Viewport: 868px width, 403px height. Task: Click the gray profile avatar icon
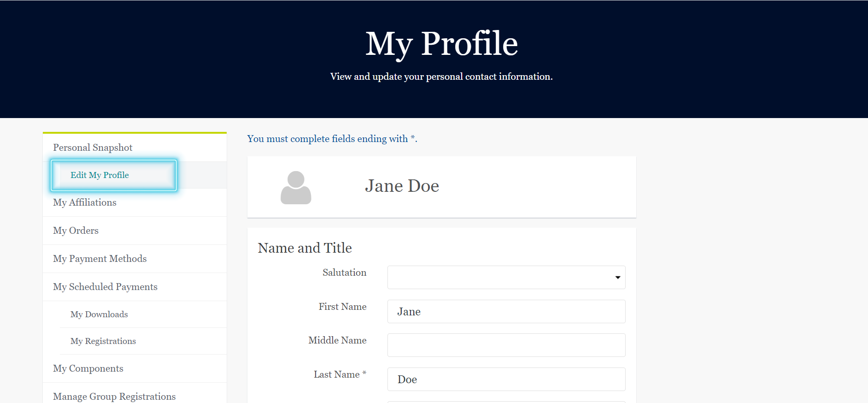point(296,188)
